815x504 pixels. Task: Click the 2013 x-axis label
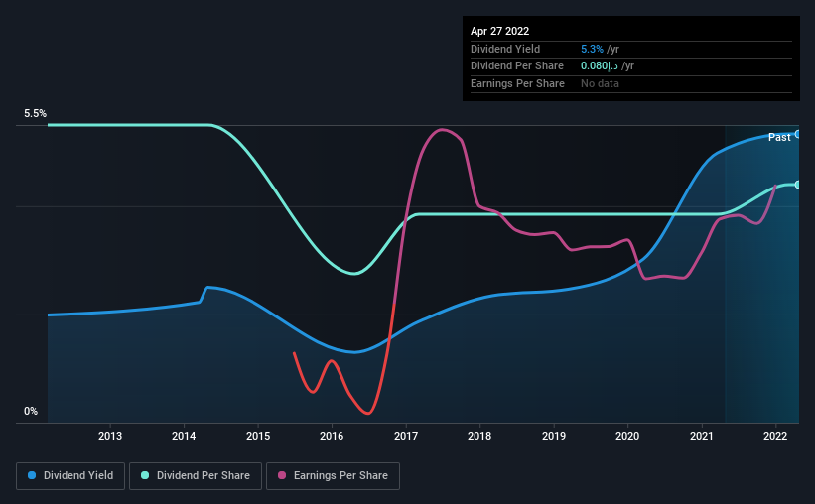110,436
